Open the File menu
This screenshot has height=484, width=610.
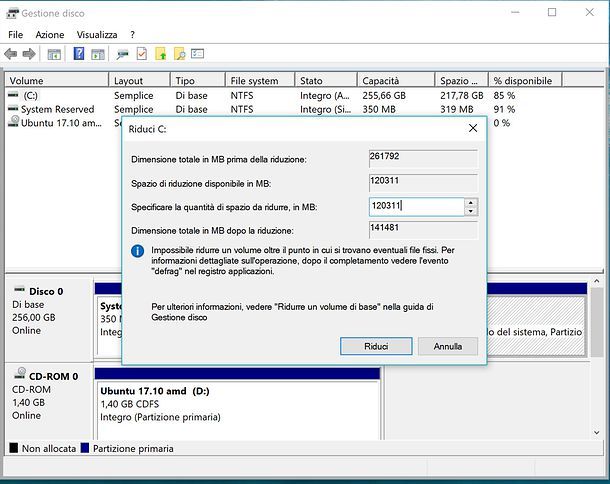(15, 34)
